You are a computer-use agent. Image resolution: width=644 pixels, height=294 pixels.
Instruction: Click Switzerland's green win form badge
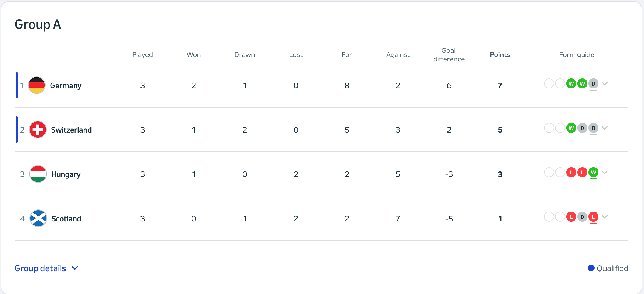click(571, 128)
